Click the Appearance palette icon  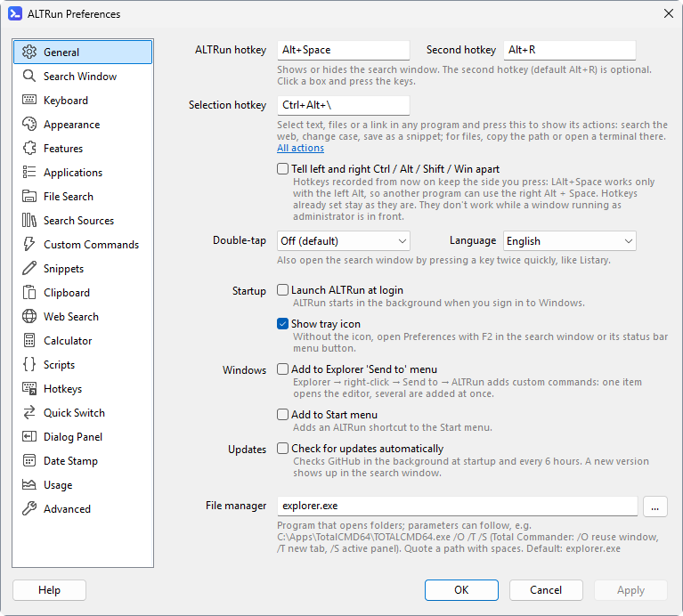click(x=29, y=124)
